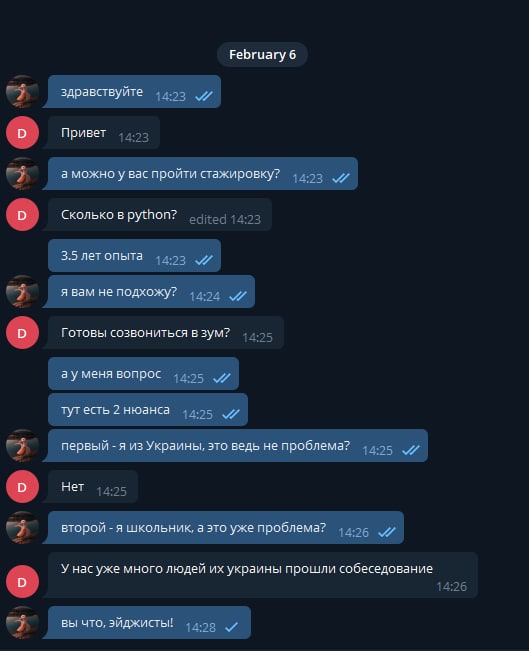Viewport: 529px width, 651px height.
Task: Click the February 6 date badge
Action: click(262, 54)
